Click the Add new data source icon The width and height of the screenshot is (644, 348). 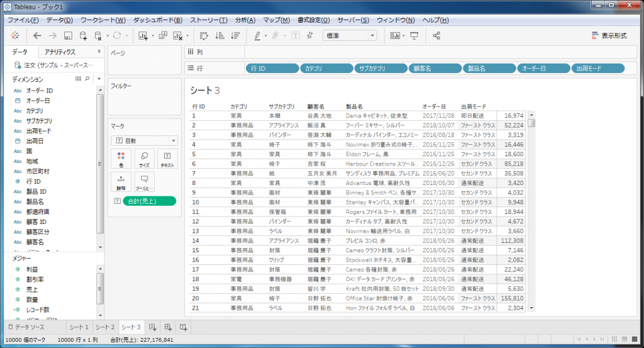point(83,36)
